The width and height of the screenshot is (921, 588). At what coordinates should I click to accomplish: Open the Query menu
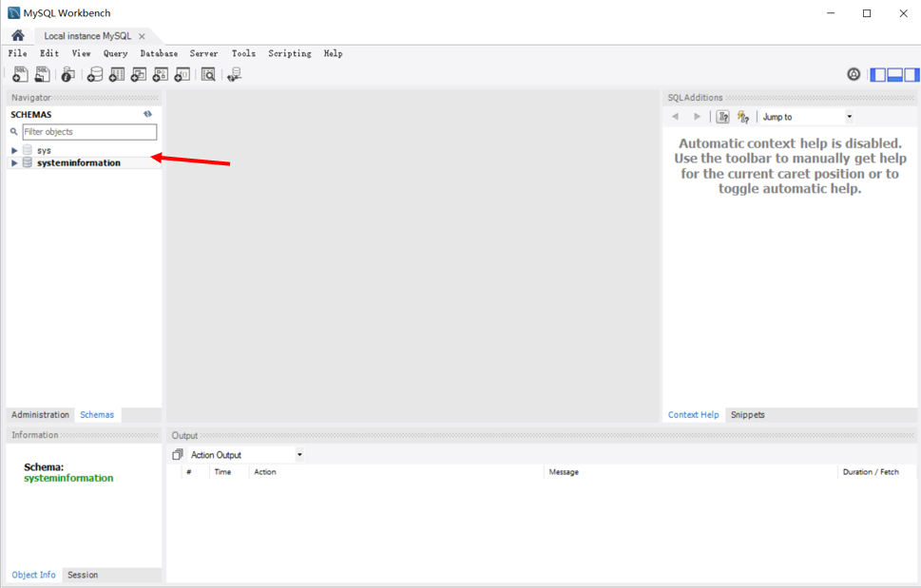115,53
